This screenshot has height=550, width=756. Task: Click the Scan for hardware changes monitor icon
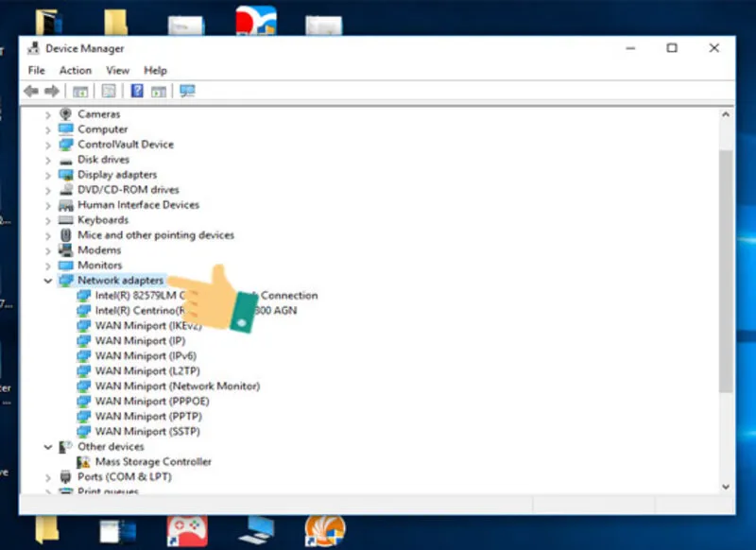[x=187, y=91]
